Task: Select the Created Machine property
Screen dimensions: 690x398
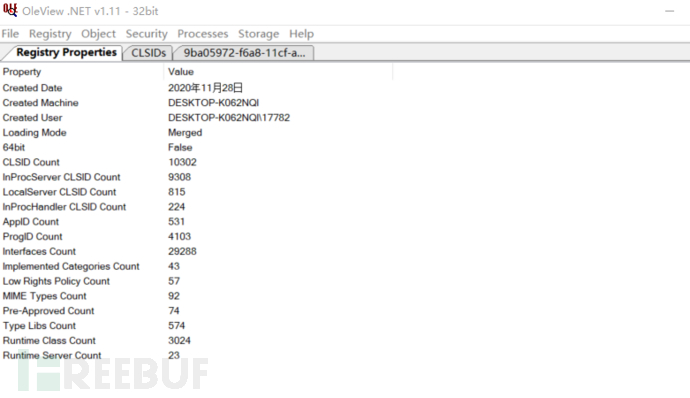Action: [x=40, y=103]
